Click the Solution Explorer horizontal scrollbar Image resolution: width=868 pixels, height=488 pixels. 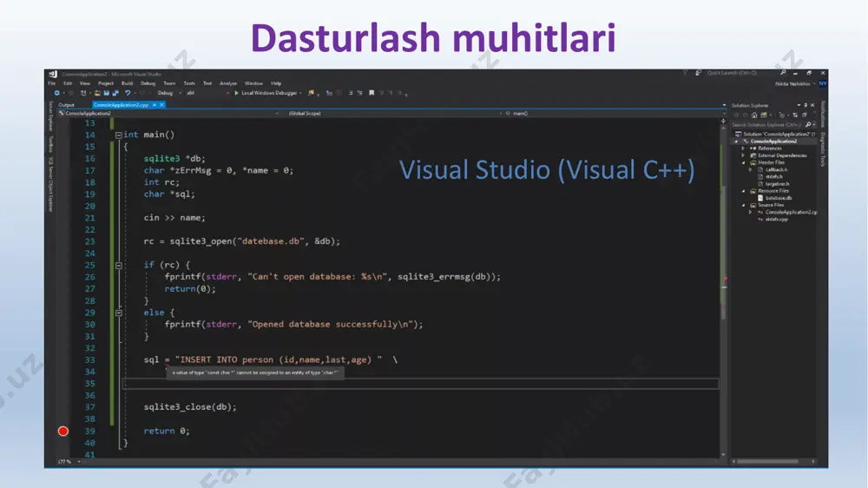[768, 461]
